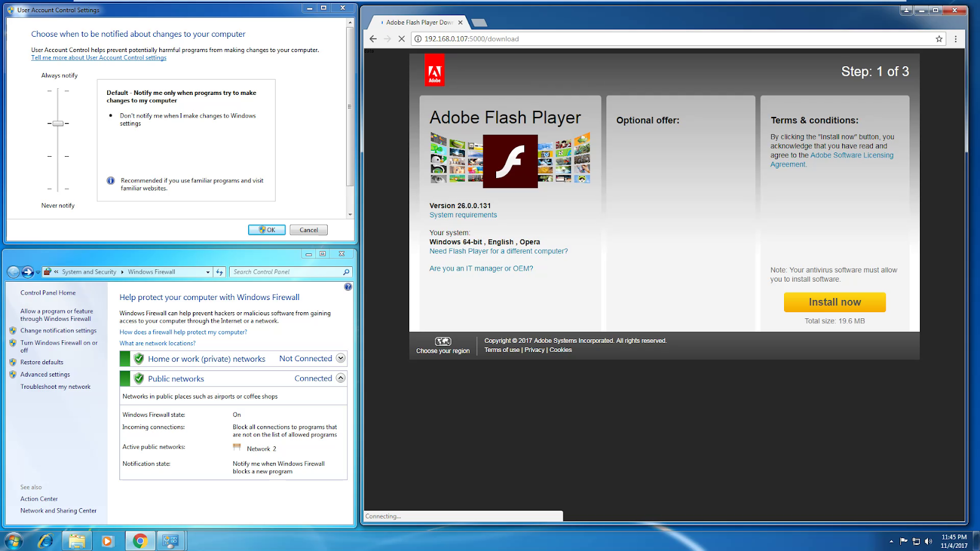Click the volume speaker icon in the system tray
The image size is (980, 551).
[929, 541]
